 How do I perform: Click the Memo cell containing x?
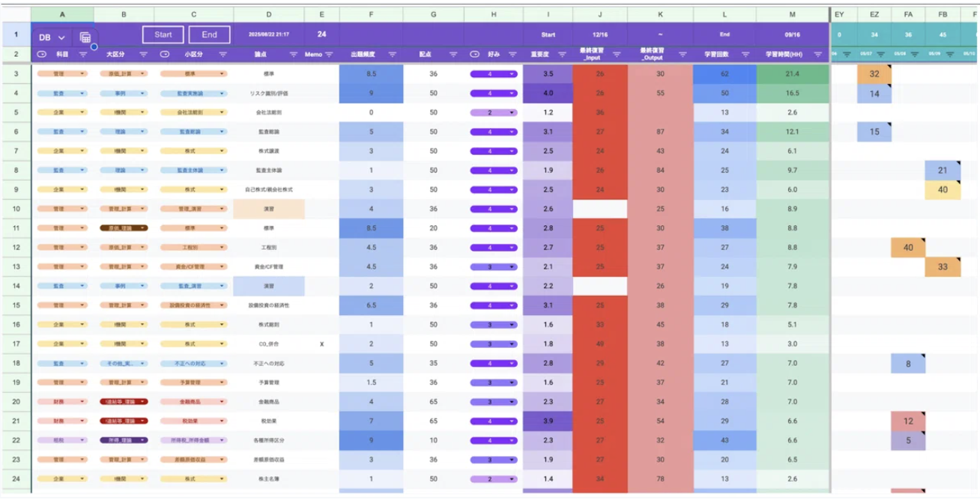tap(321, 344)
